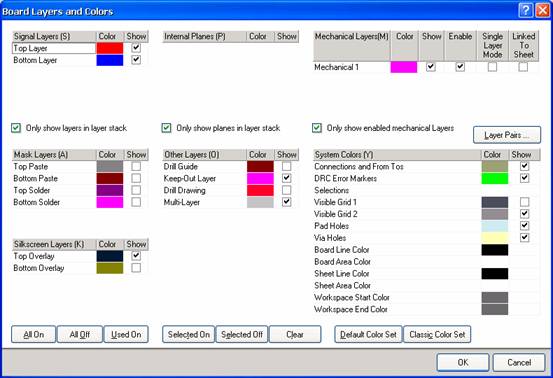Toggle Show checkbox for Top Layer

point(136,48)
